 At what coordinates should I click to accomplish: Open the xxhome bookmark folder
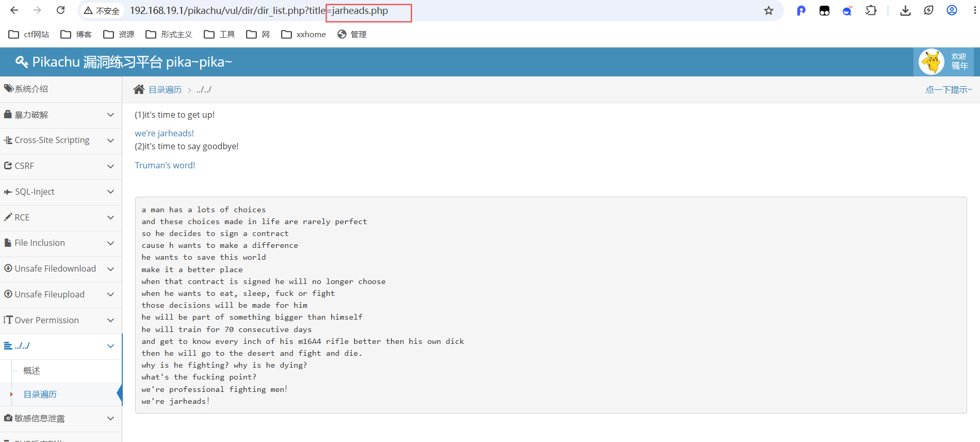(303, 34)
